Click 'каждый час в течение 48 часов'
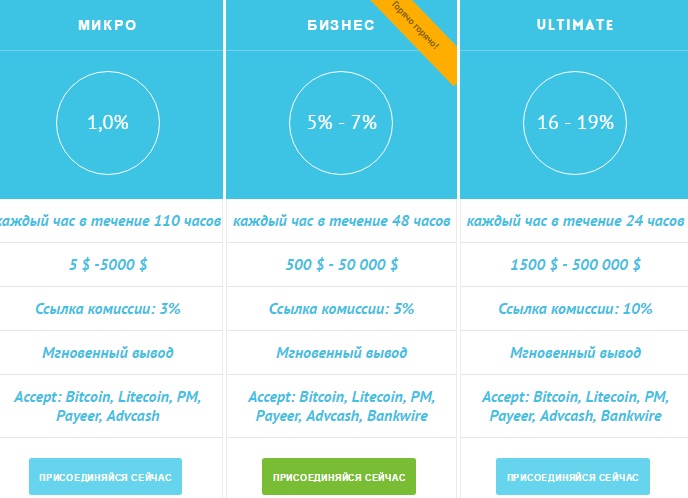This screenshot has height=498, width=688. 341,221
